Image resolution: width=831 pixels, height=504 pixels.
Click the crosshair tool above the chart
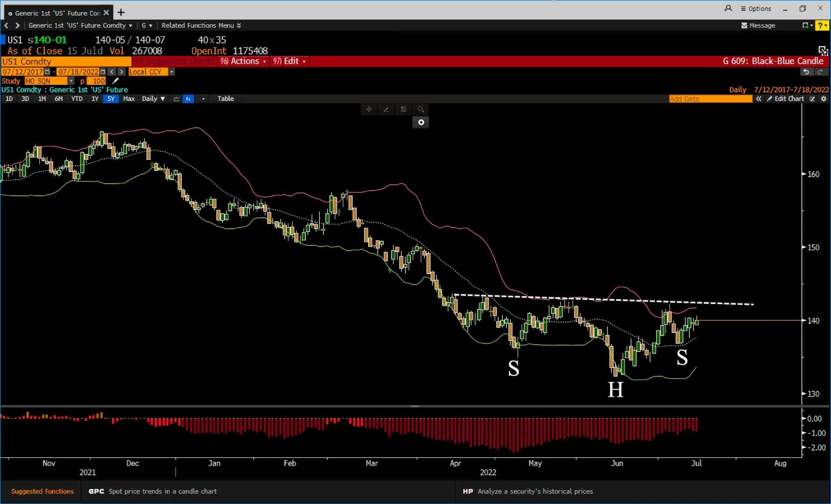point(369,109)
